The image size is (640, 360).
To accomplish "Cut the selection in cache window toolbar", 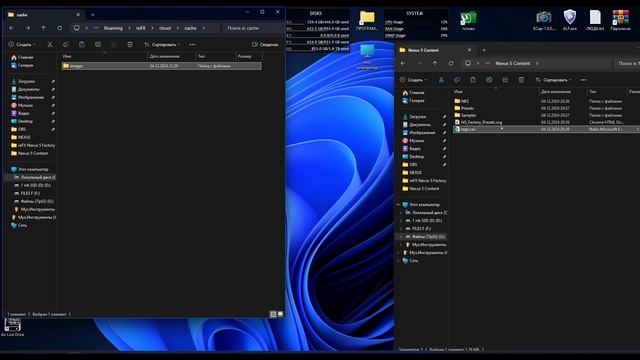I will coord(50,44).
